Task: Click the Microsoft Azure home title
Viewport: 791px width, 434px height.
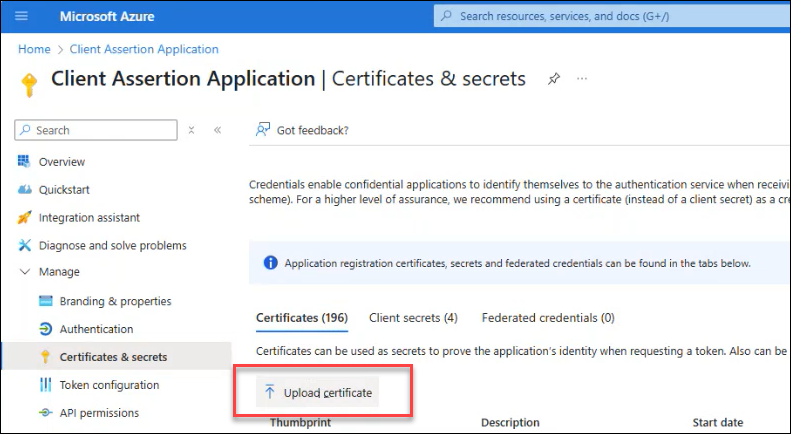Action: click(x=107, y=16)
